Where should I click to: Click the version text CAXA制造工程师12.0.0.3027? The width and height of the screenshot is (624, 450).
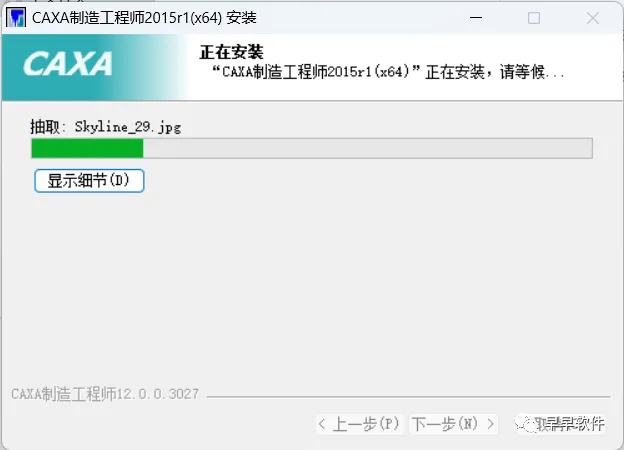[x=105, y=394]
